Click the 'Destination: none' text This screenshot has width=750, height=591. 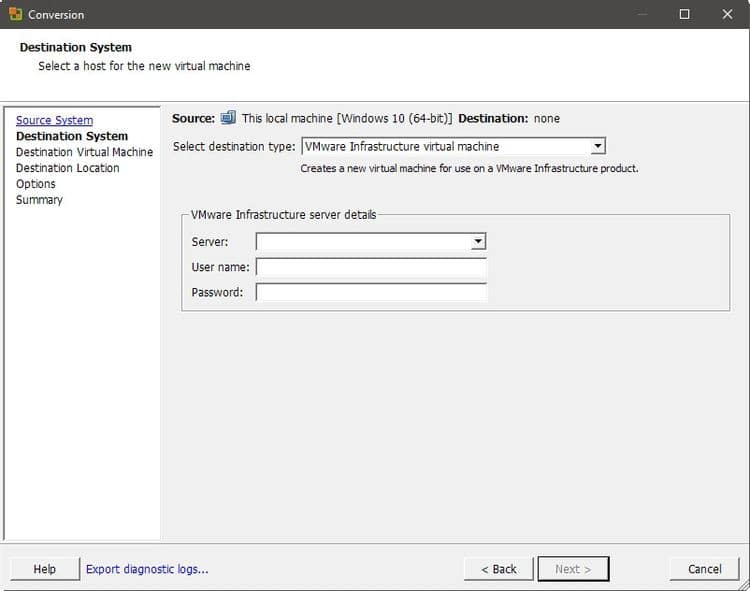[509, 118]
